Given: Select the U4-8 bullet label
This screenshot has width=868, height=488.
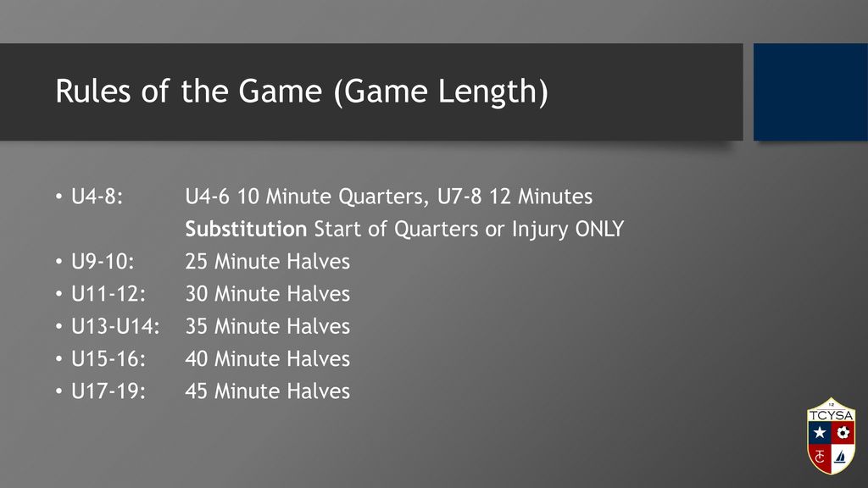Looking at the screenshot, I should pyautogui.click(x=97, y=197).
